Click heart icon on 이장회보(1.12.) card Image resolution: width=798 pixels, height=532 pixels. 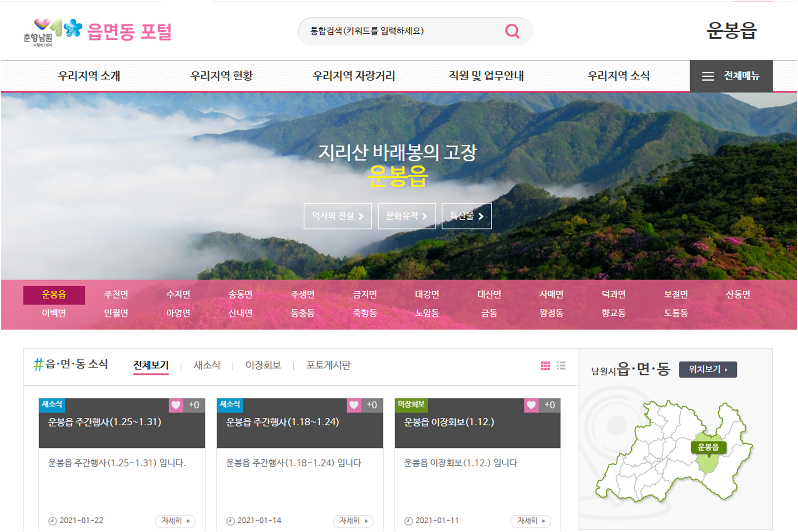tap(531, 405)
